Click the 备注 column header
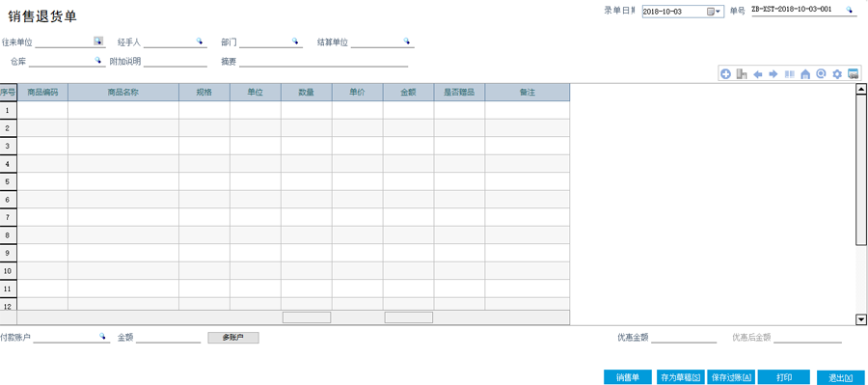Screen dimensions: 868x385 (527, 93)
